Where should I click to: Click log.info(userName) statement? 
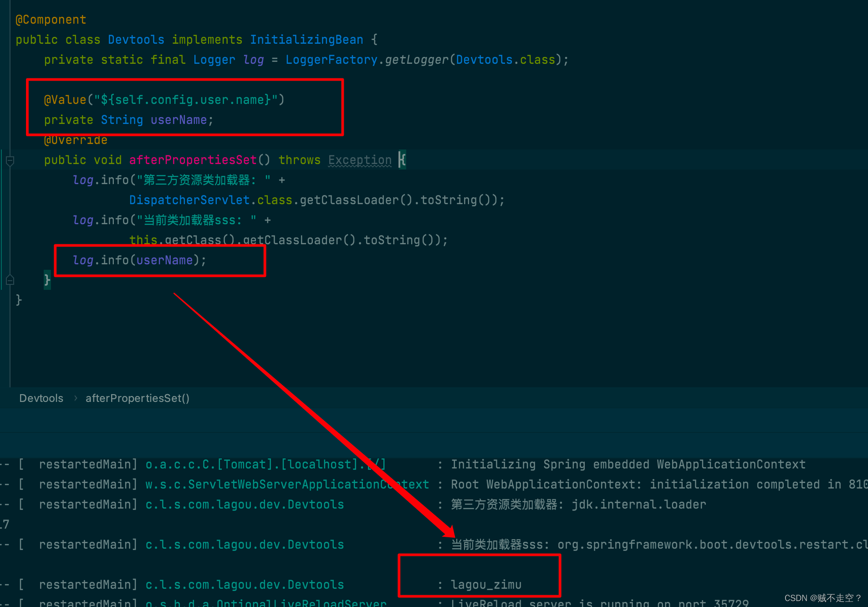139,260
